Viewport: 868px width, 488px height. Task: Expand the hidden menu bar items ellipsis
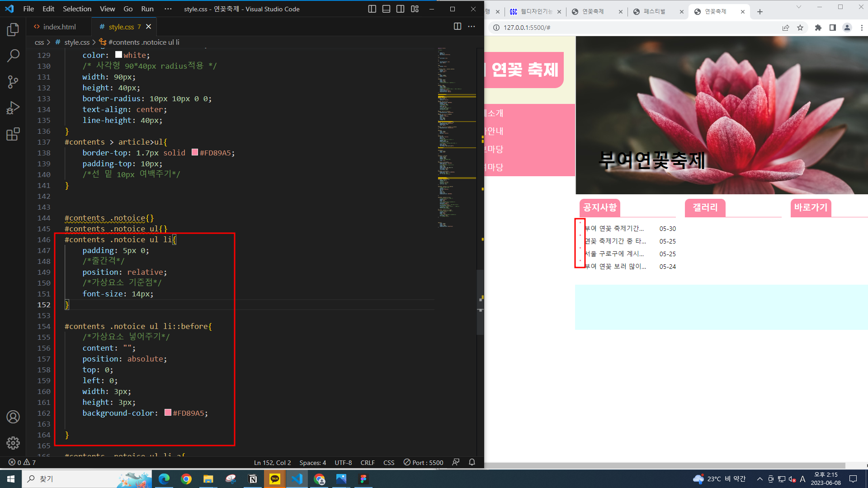[x=168, y=9]
